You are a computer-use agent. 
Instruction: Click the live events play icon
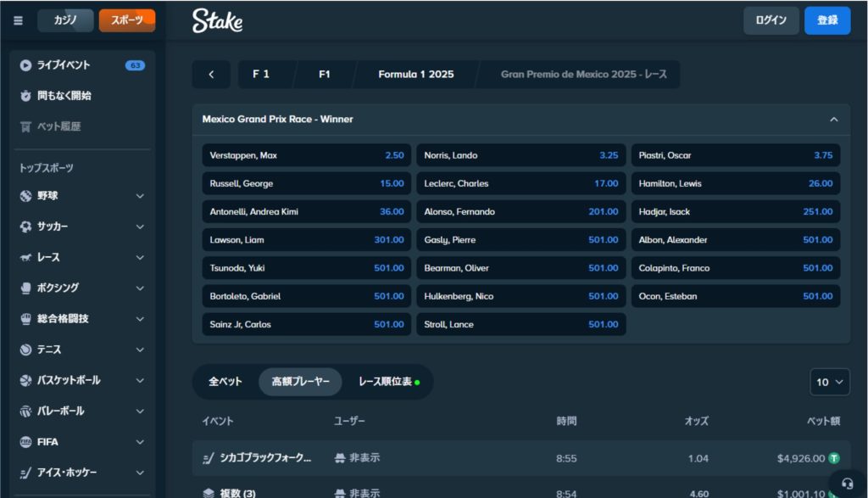25,65
